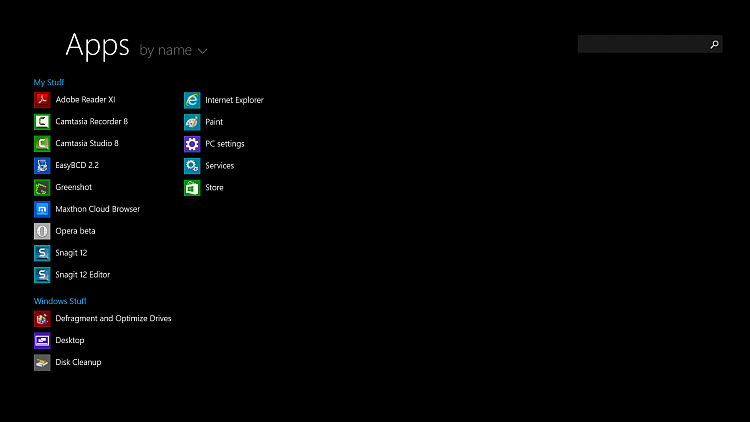Select the 'Services' text label
This screenshot has height=422, width=750.
tap(220, 166)
